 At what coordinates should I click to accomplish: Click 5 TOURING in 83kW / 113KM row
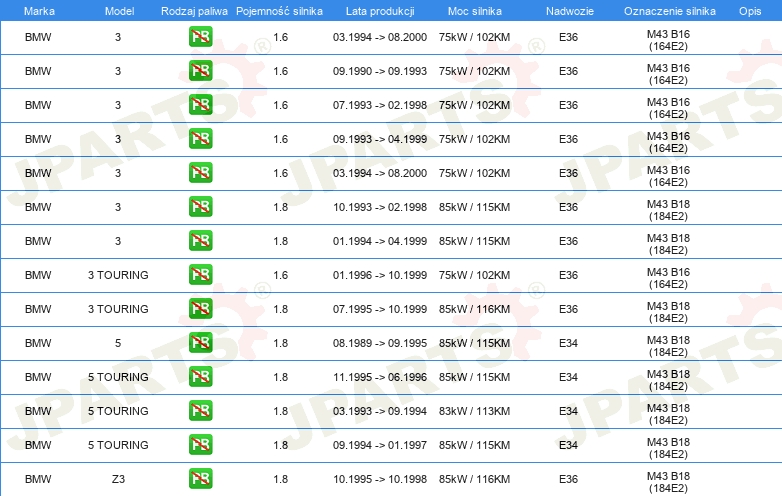tap(118, 411)
